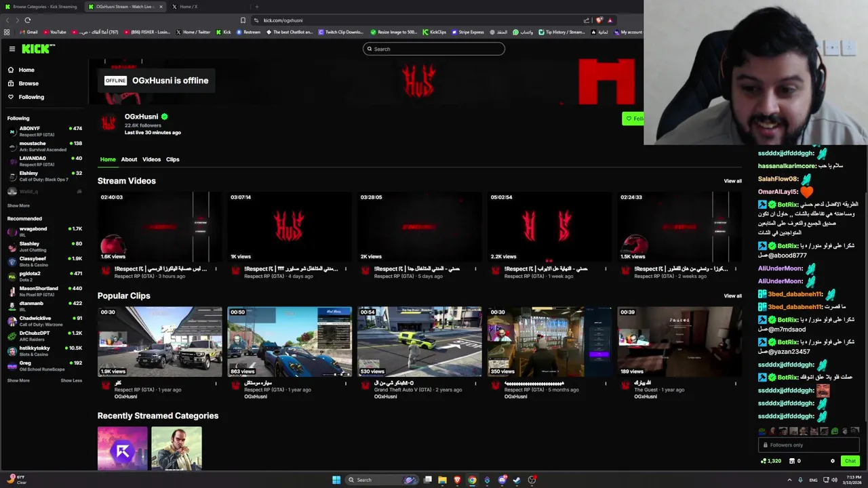The height and width of the screenshot is (488, 868).
Task: Expand Recommended list with Show More
Action: (18, 380)
